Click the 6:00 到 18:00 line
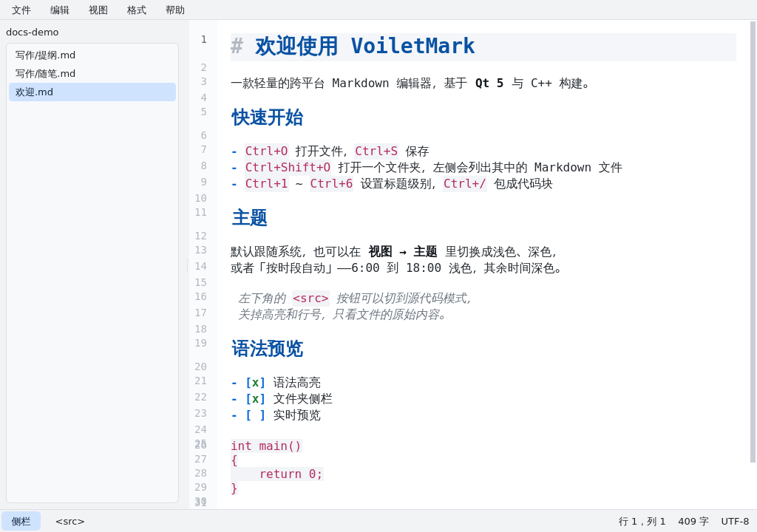 396,268
